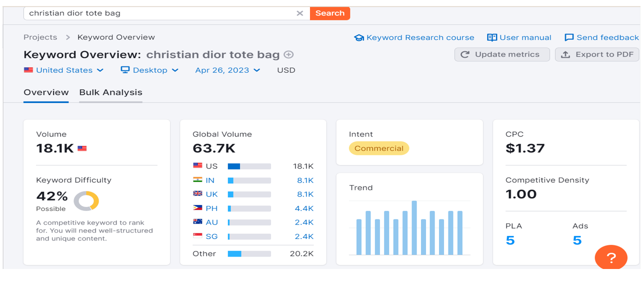Click the Send feedback speech bubble icon

pyautogui.click(x=569, y=38)
